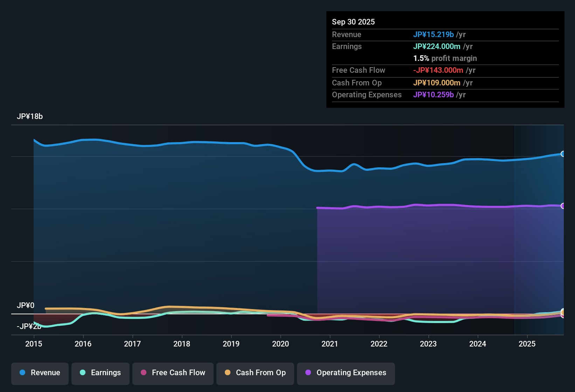Image resolution: width=575 pixels, height=392 pixels.
Task: Select the blue Revenue legend dot
Action: pyautogui.click(x=22, y=373)
